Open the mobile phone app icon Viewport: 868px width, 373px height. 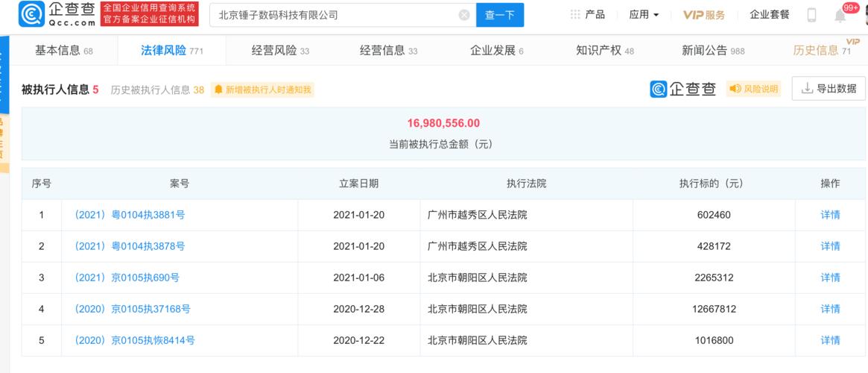811,15
